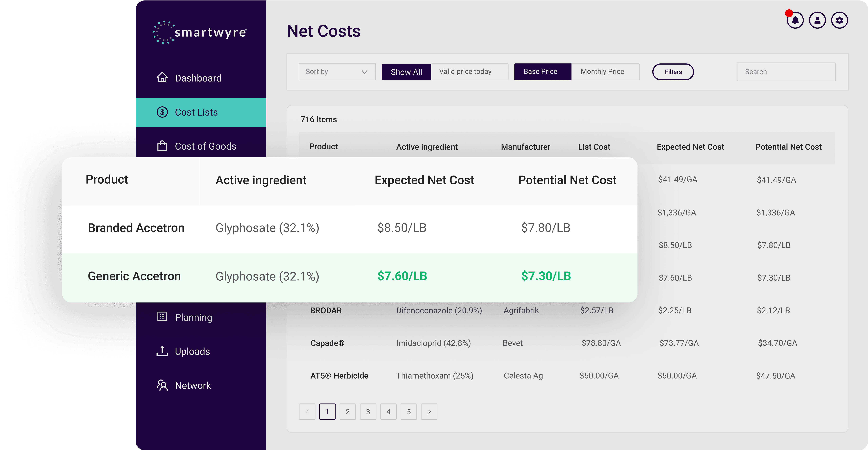Viewport: 868px width, 450px height.
Task: Click overlay Active ingredient header
Action: (x=261, y=180)
